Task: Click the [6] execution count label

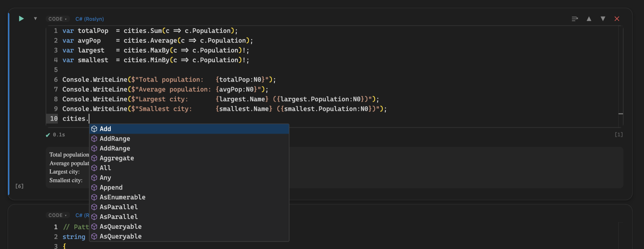Action: 19,186
